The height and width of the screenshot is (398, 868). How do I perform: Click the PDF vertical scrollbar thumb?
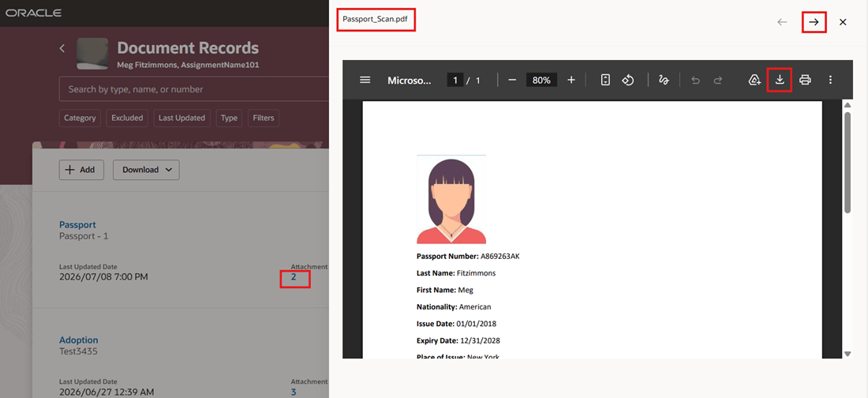(x=847, y=161)
